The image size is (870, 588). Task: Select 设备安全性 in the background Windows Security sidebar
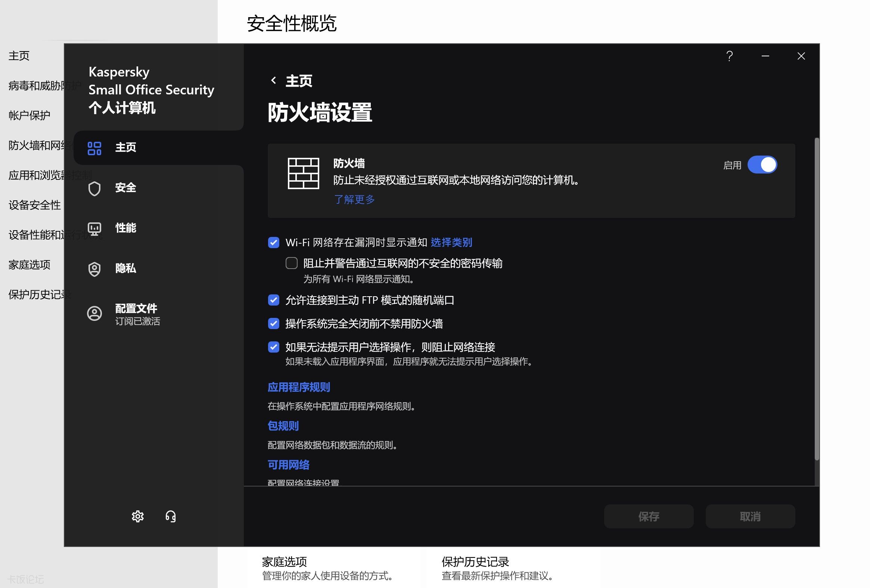34,205
